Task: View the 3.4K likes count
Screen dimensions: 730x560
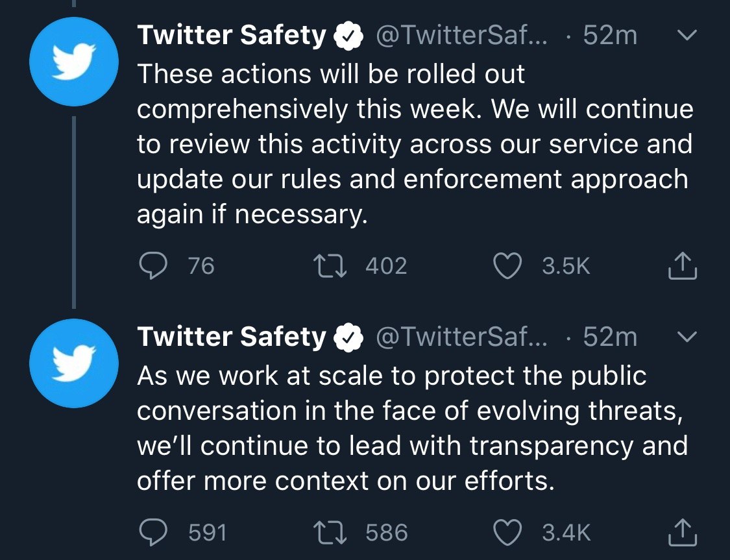Action: click(566, 533)
